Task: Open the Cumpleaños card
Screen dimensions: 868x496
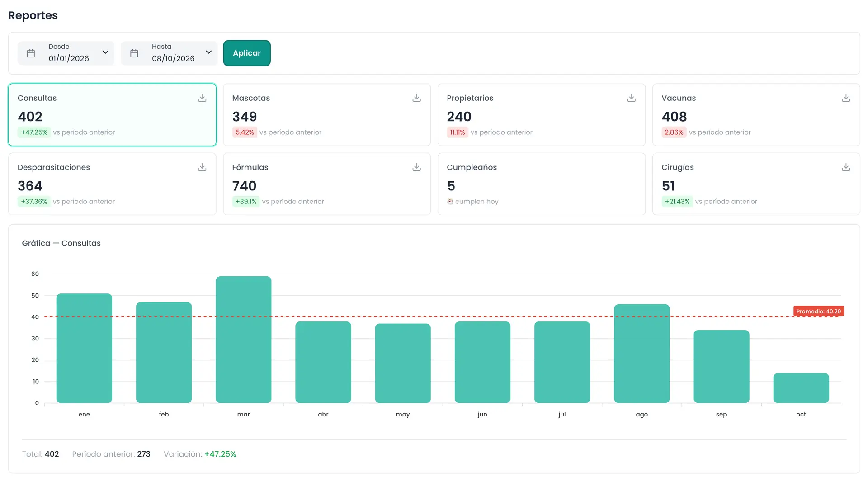Action: pyautogui.click(x=542, y=184)
